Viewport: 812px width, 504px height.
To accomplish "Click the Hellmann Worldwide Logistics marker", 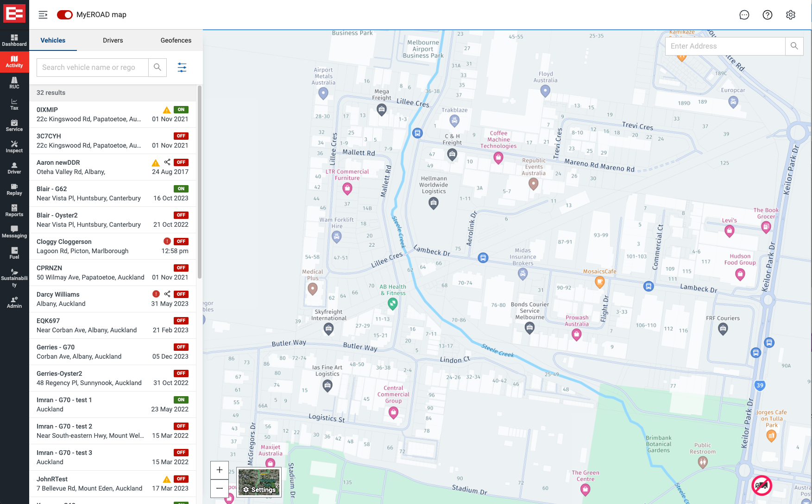I will point(434,202).
